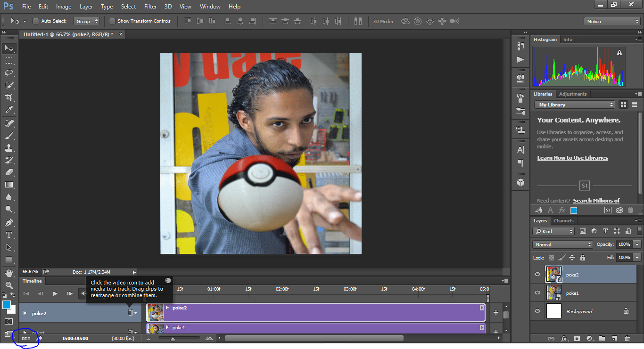644x349 pixels.
Task: Open the Fill dropdown arrow
Action: pos(637,258)
